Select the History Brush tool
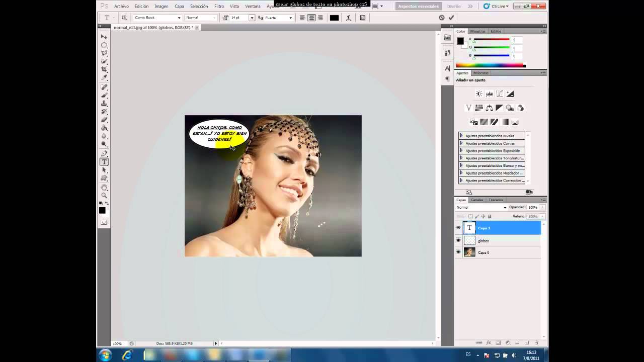This screenshot has width=644, height=362. 104,111
